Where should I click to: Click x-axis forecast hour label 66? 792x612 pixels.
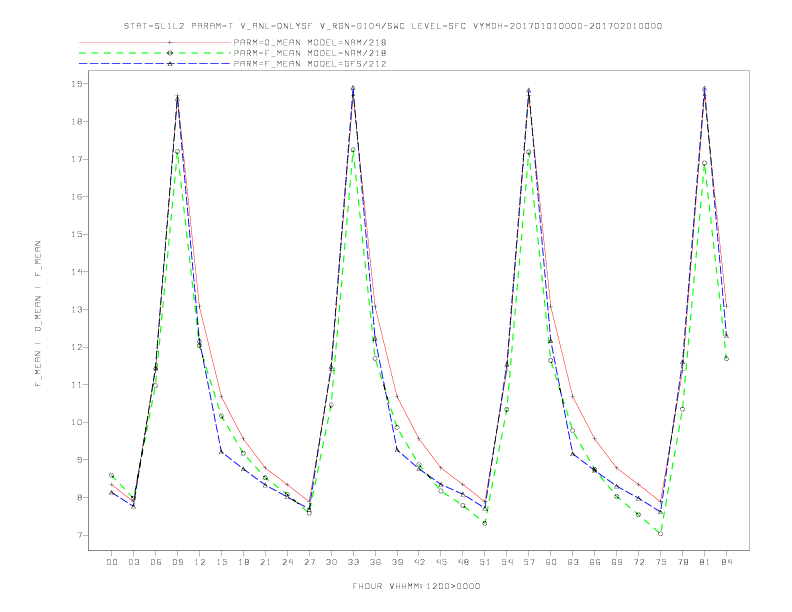[595, 562]
